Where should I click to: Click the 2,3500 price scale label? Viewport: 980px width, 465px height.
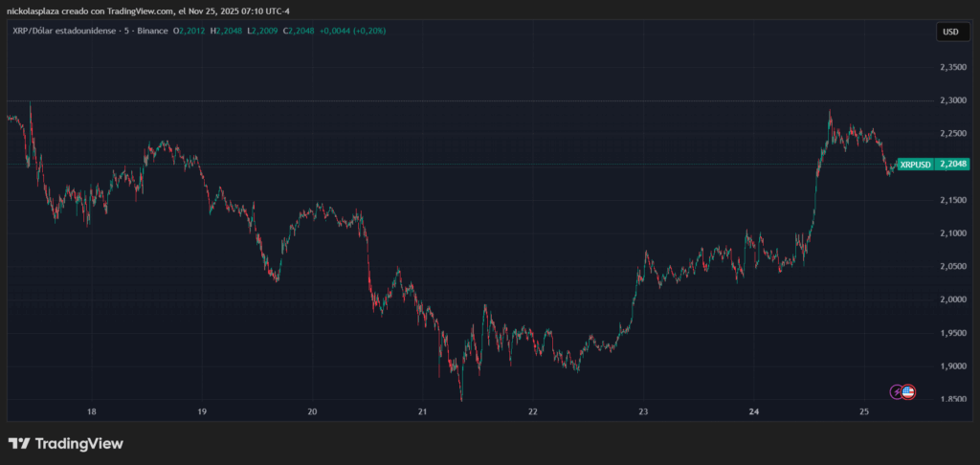click(953, 67)
